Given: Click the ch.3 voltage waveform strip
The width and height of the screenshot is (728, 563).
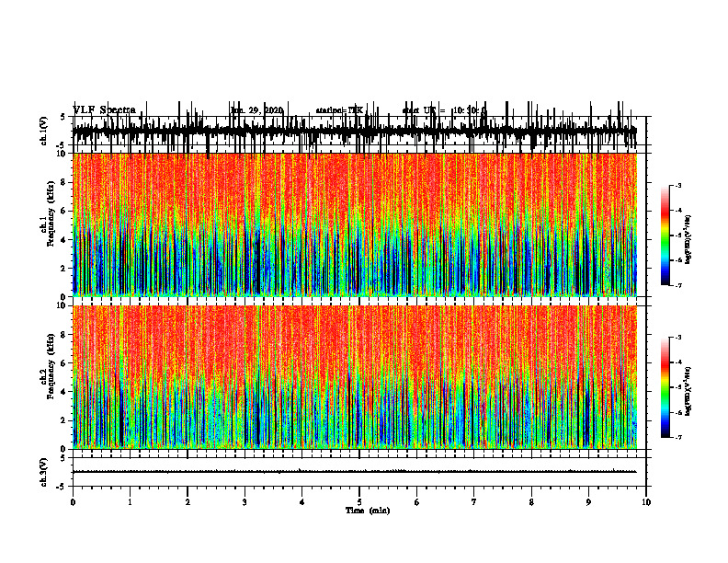Looking at the screenshot, I should tap(355, 472).
